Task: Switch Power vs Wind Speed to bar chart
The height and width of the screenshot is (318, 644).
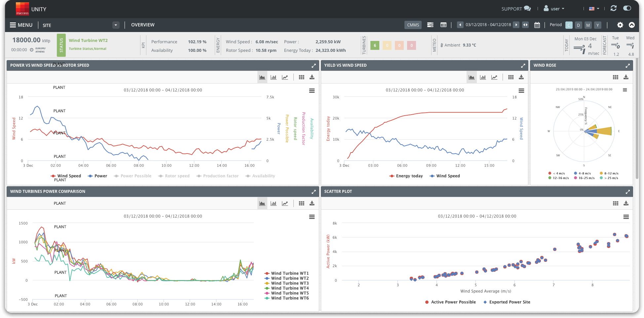Action: click(x=274, y=77)
